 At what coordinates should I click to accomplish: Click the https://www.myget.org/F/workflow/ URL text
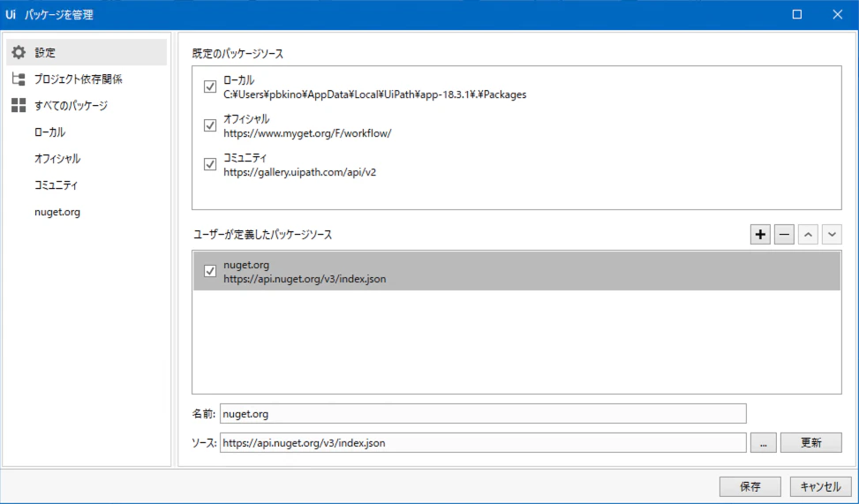[307, 133]
